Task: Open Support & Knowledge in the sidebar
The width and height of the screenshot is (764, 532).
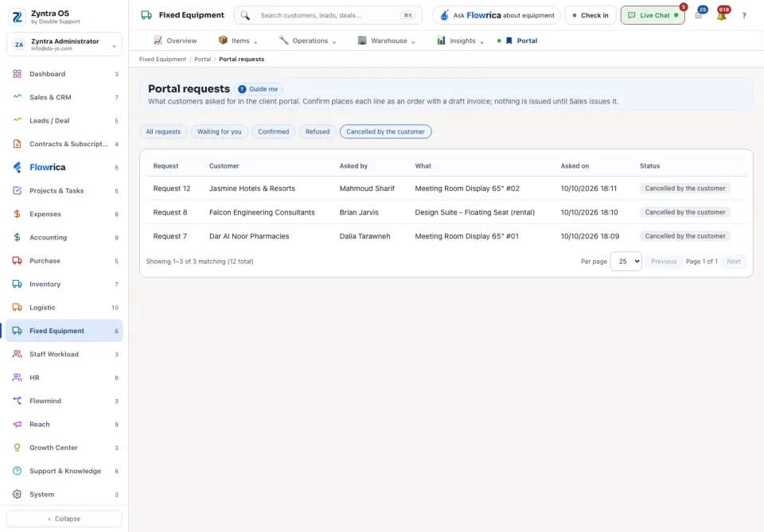Action: 64,471
